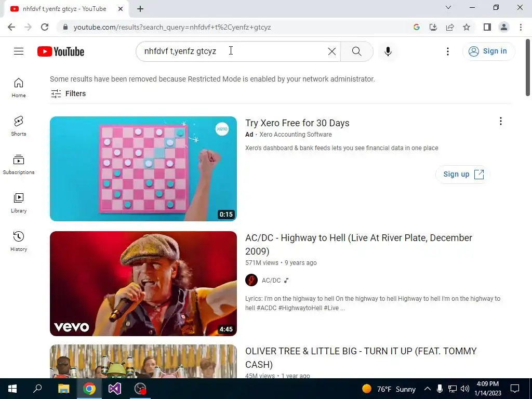
Task: Open volume control in system tray
Action: (465, 389)
